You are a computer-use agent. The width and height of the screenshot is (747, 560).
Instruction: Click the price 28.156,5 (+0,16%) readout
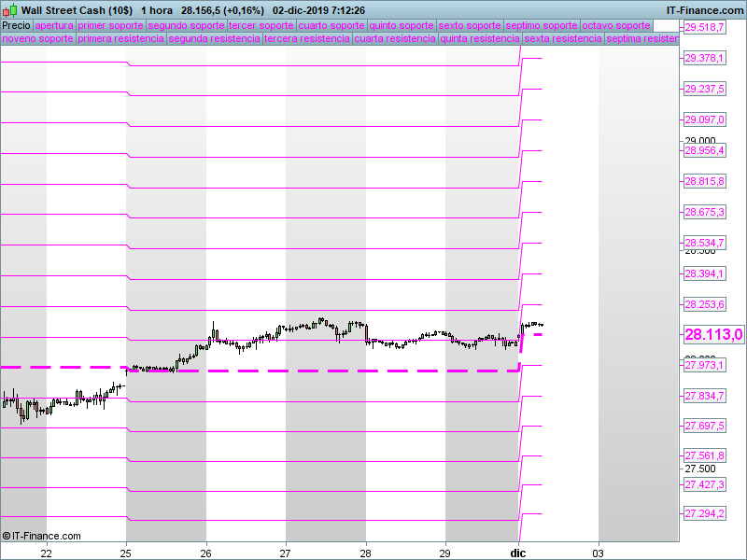pos(222,10)
